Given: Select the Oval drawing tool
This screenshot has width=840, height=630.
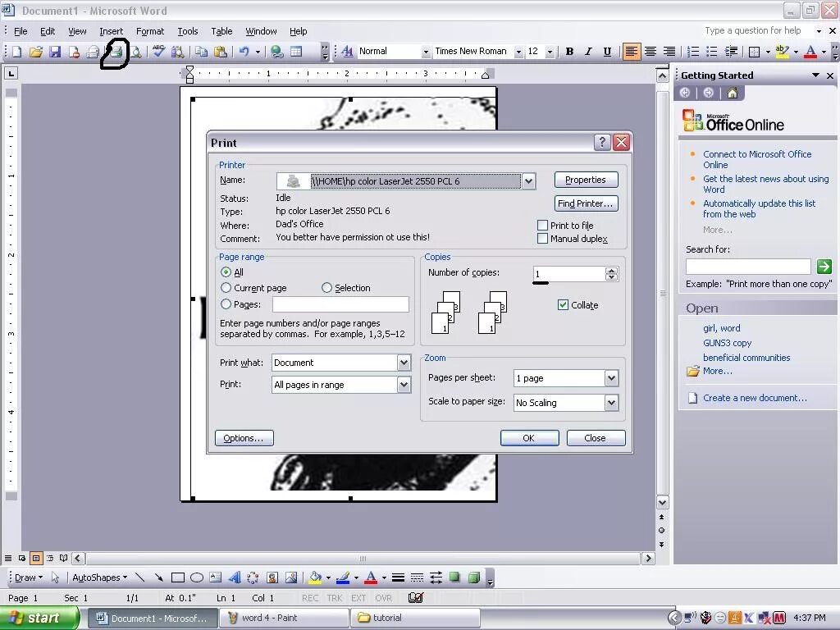Looking at the screenshot, I should [x=197, y=577].
